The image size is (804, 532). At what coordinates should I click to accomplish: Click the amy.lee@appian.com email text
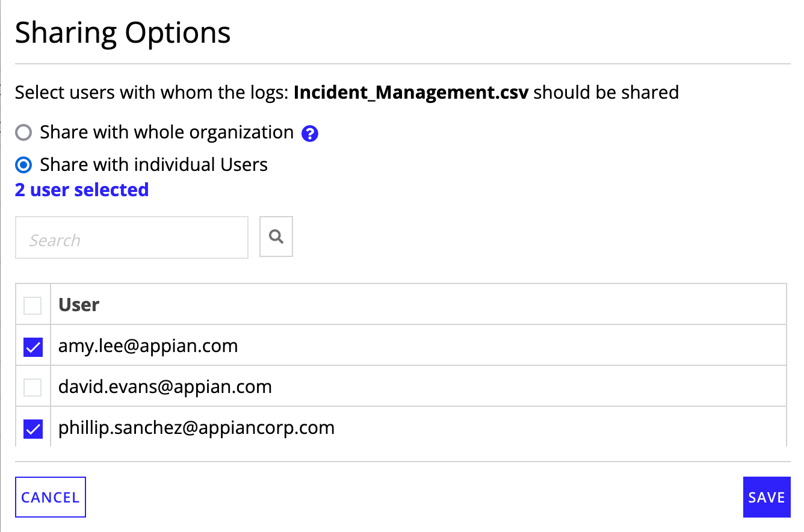coord(148,346)
